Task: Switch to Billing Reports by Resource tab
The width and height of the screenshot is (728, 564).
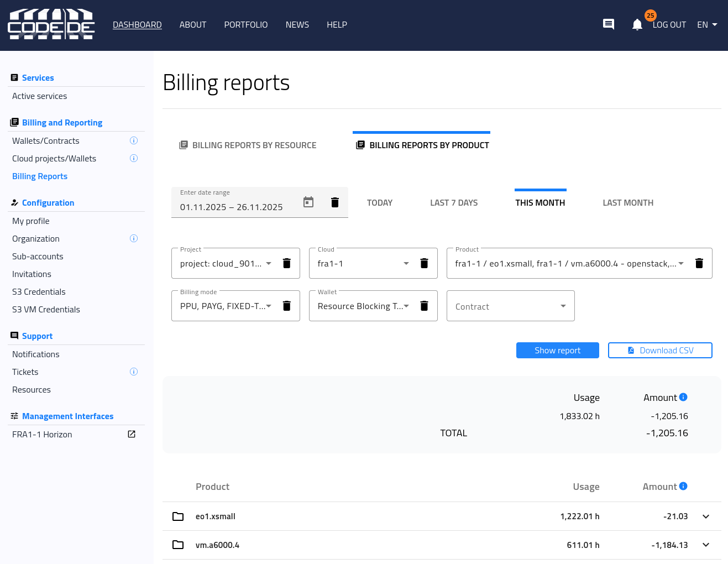Action: [248, 145]
